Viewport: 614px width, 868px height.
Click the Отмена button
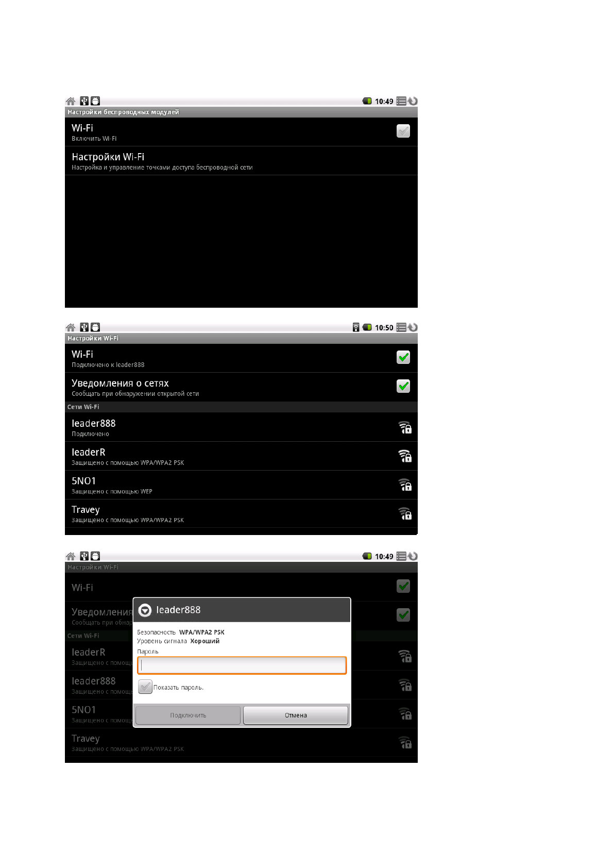point(296,715)
